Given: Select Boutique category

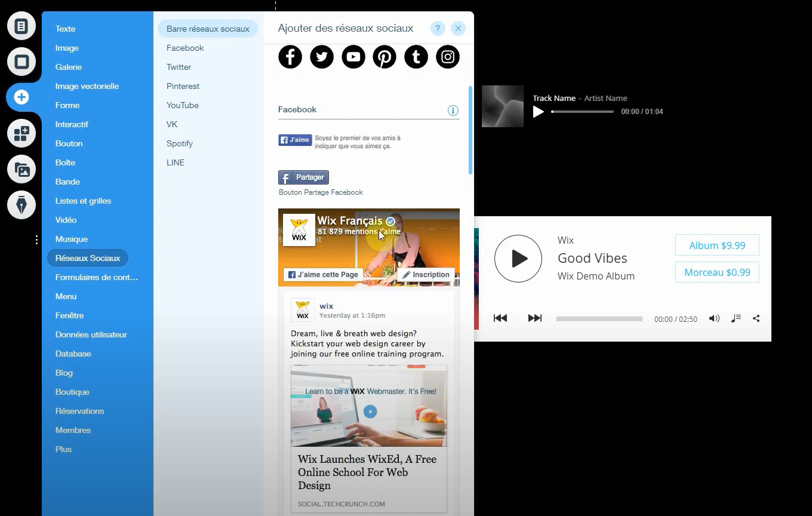Looking at the screenshot, I should point(72,392).
